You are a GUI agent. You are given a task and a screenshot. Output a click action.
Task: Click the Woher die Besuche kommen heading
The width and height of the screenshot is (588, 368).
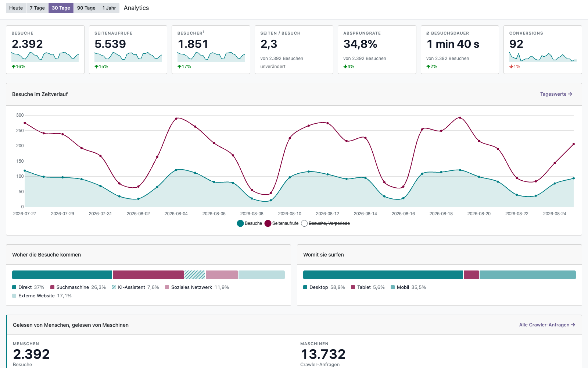[47, 255]
